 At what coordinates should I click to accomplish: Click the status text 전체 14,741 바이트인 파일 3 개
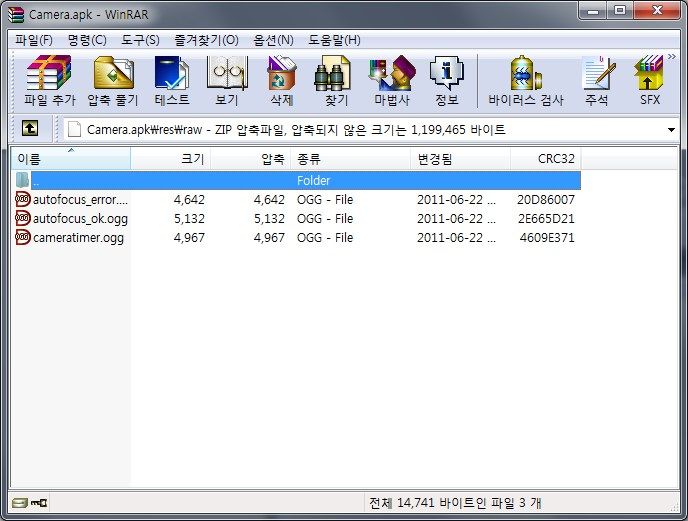455,503
